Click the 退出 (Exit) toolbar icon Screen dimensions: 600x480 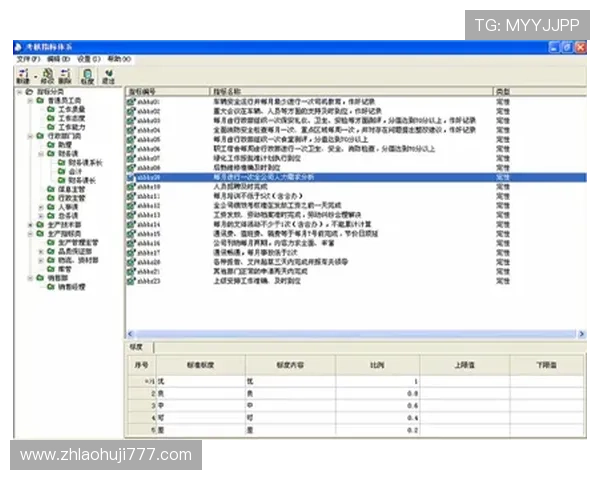click(109, 75)
